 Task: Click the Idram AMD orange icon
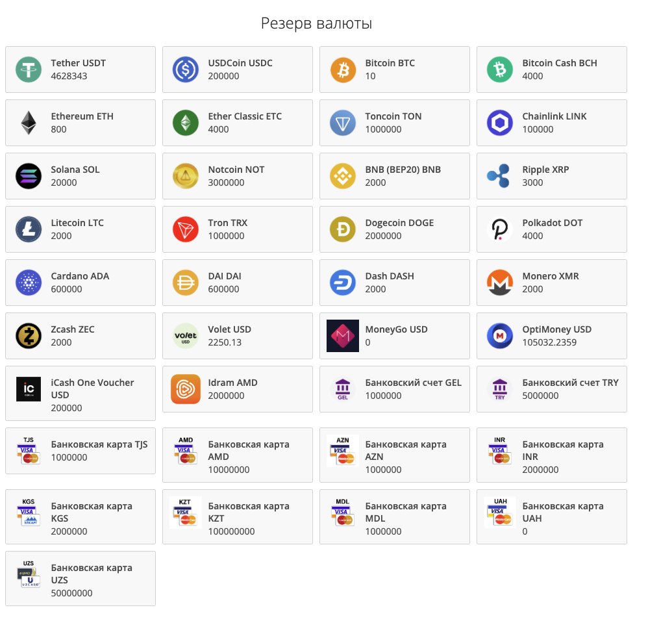[x=186, y=389]
